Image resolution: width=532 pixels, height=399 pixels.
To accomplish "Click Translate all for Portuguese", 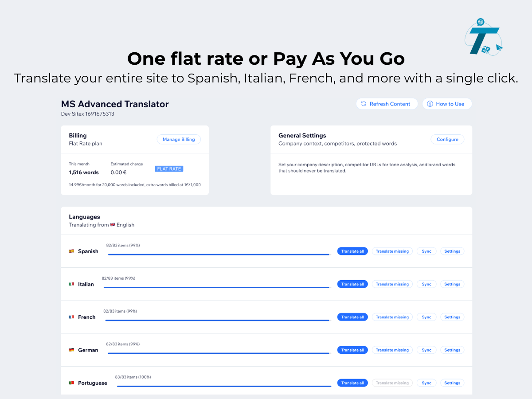I will 352,383.
